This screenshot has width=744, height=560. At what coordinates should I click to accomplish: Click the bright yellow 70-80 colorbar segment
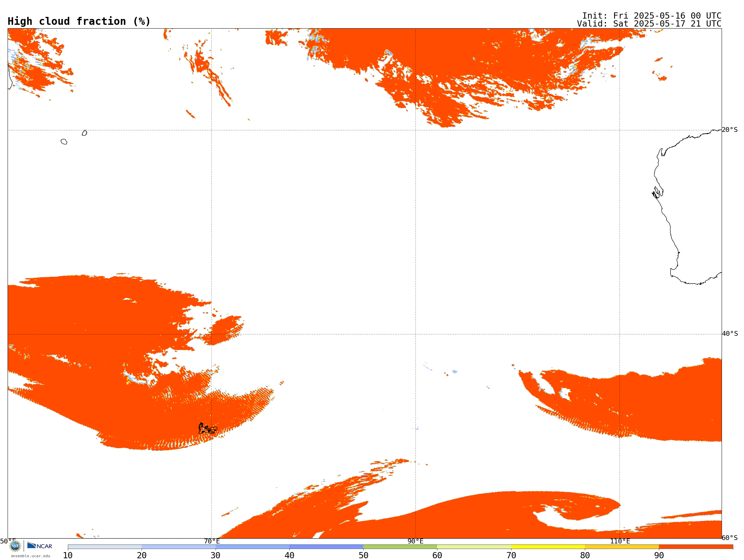(548, 547)
